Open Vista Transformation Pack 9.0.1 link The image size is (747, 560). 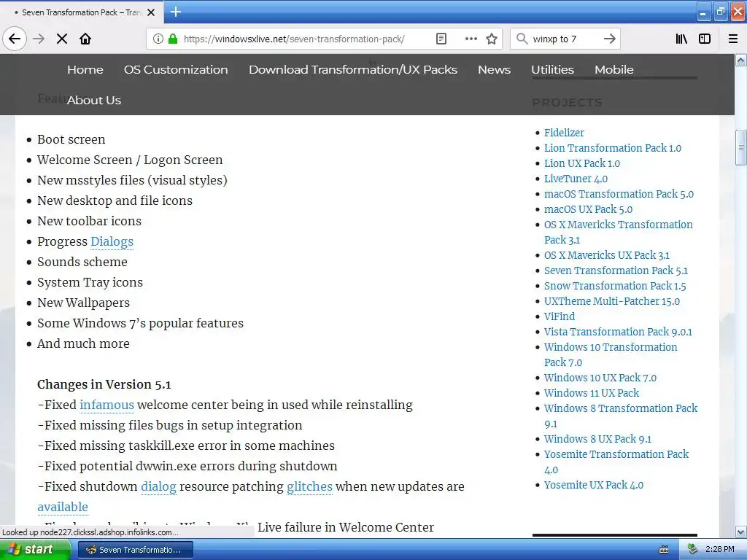point(618,332)
